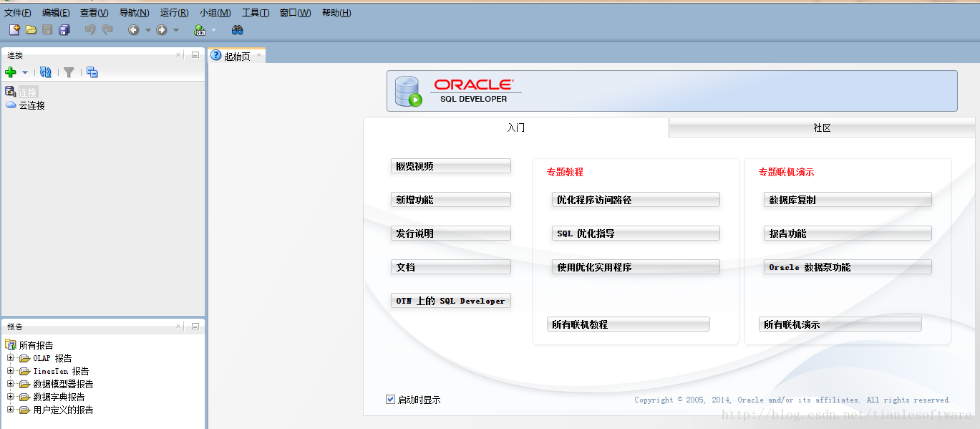The image size is (980, 429).
Task: Expand the 数据模型器报告 tree node
Action: point(11,384)
